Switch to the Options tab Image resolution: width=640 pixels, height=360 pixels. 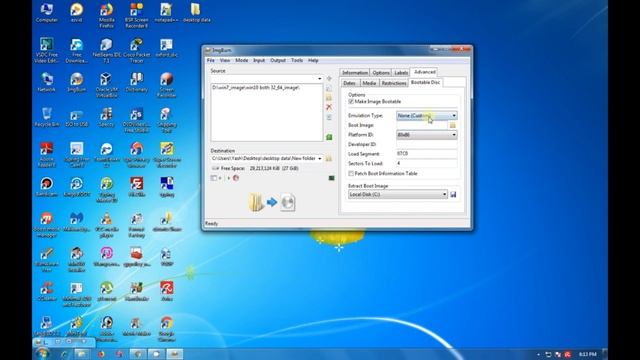point(381,73)
